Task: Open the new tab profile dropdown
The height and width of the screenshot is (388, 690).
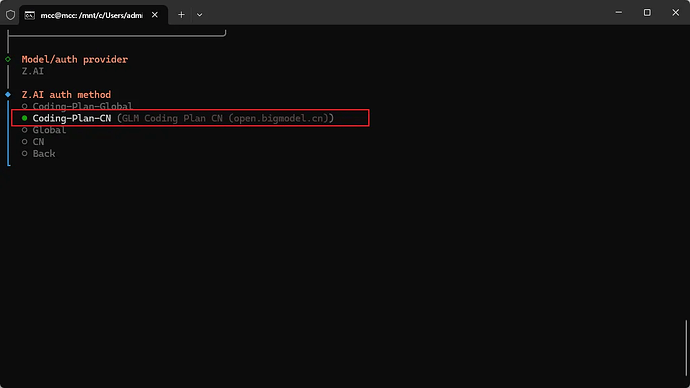Action: [x=199, y=15]
